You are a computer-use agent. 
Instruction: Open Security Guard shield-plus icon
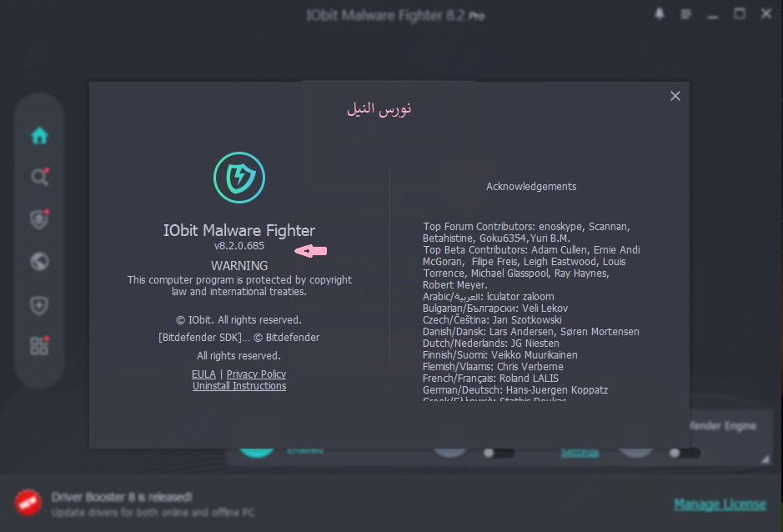(39, 305)
